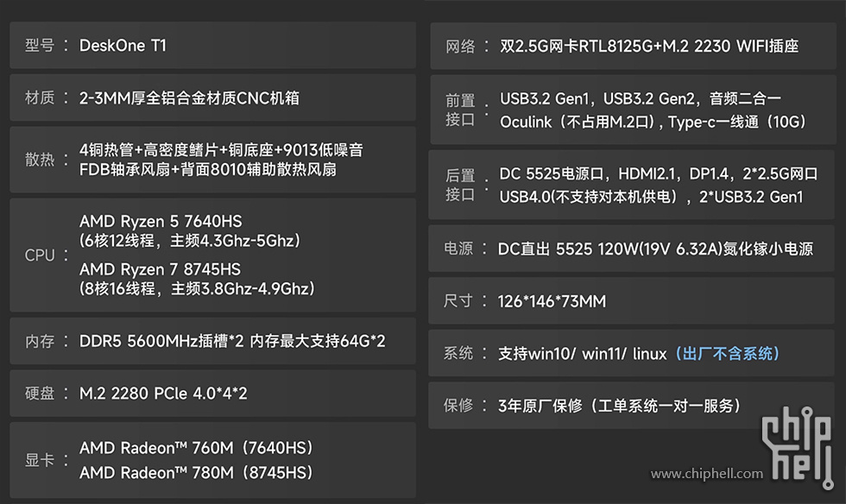Click the "网络" label
This screenshot has width=846, height=504.
(x=460, y=47)
